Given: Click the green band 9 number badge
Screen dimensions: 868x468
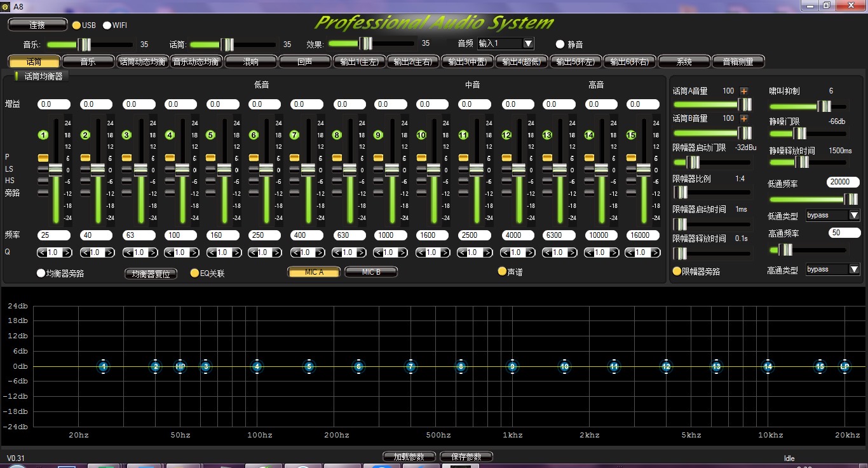Looking at the screenshot, I should tap(378, 135).
